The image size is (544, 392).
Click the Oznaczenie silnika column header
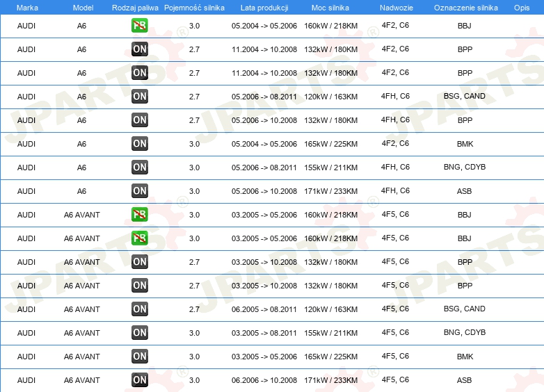465,8
